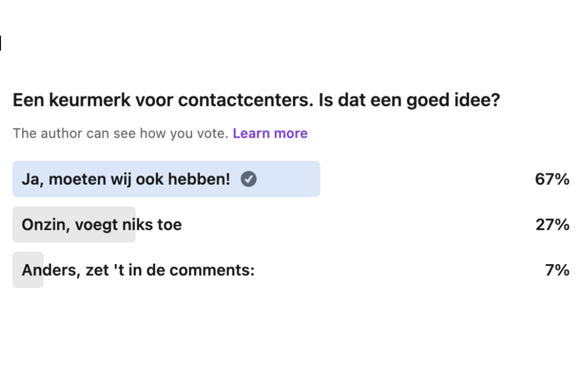Viewport: 588px width, 365px height.
Task: Click the text cursor at the left edge
Action: 1,43
